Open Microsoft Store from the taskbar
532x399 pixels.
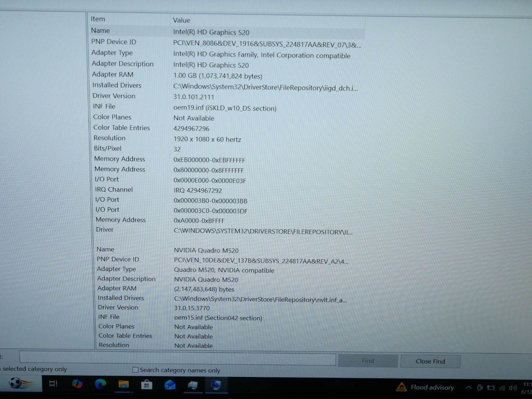146,385
